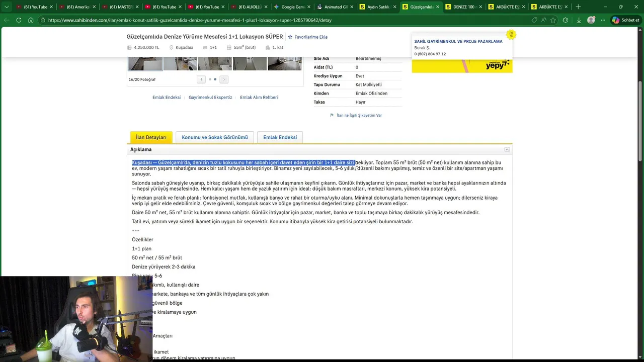Viewport: 644px width, 362px height.
Task: Collapse the Açıklama section
Action: [507, 150]
